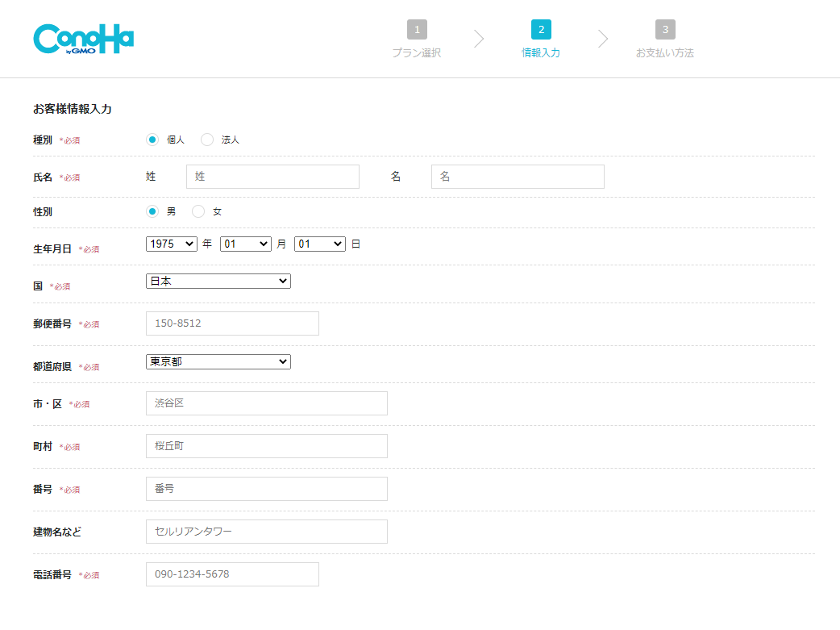Open the 国 country dropdown showing 日本
The width and height of the screenshot is (840, 630).
(x=218, y=281)
